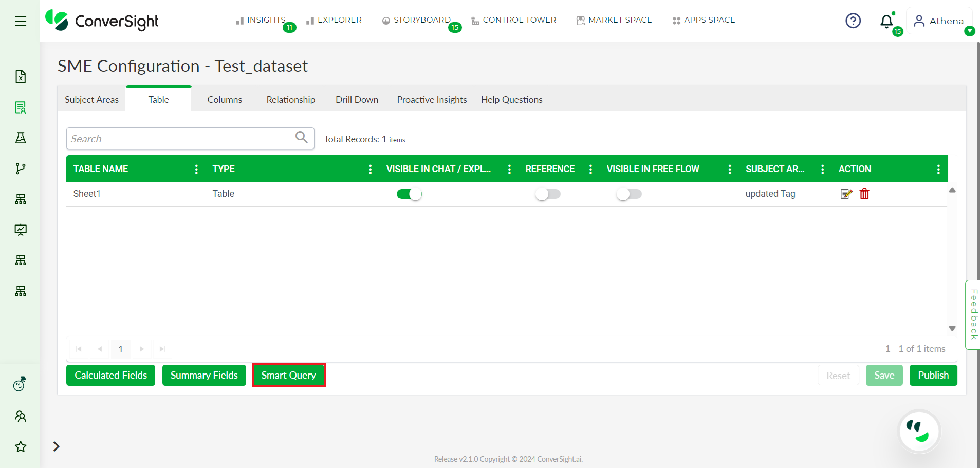Open the Visible in Free Flow column menu
The height and width of the screenshot is (468, 980).
pos(730,169)
